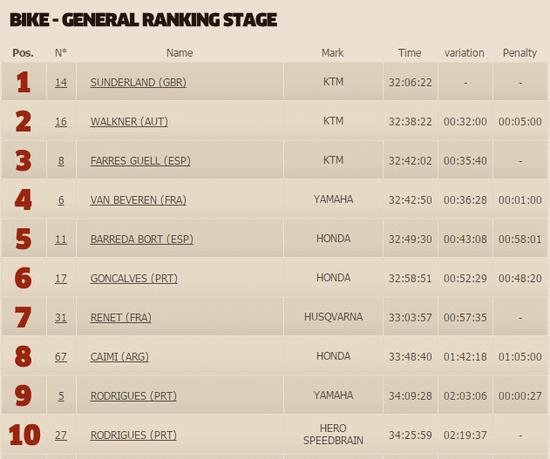Open the VAN BEVEREN (FRA) link
This screenshot has height=459, width=550.
coord(138,200)
